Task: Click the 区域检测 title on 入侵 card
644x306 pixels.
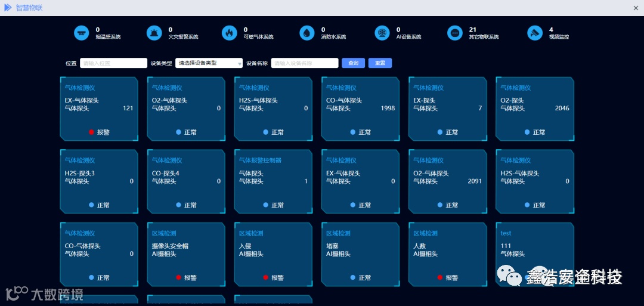Action: (251, 233)
